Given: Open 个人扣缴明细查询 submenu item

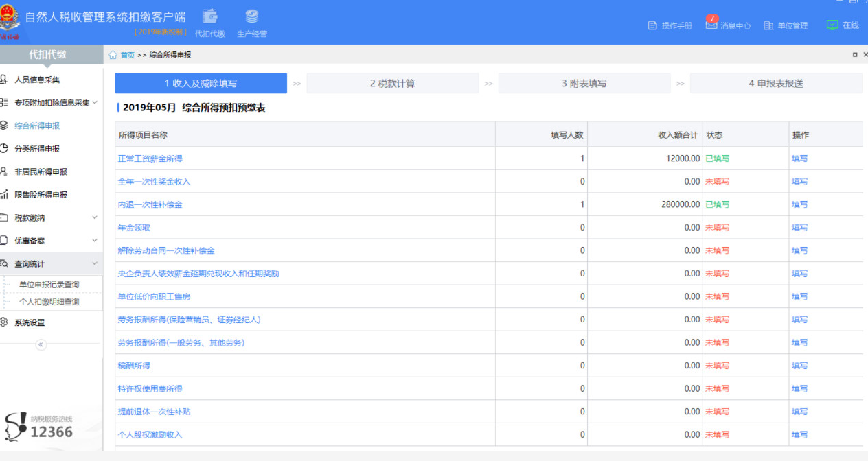Looking at the screenshot, I should tap(49, 302).
